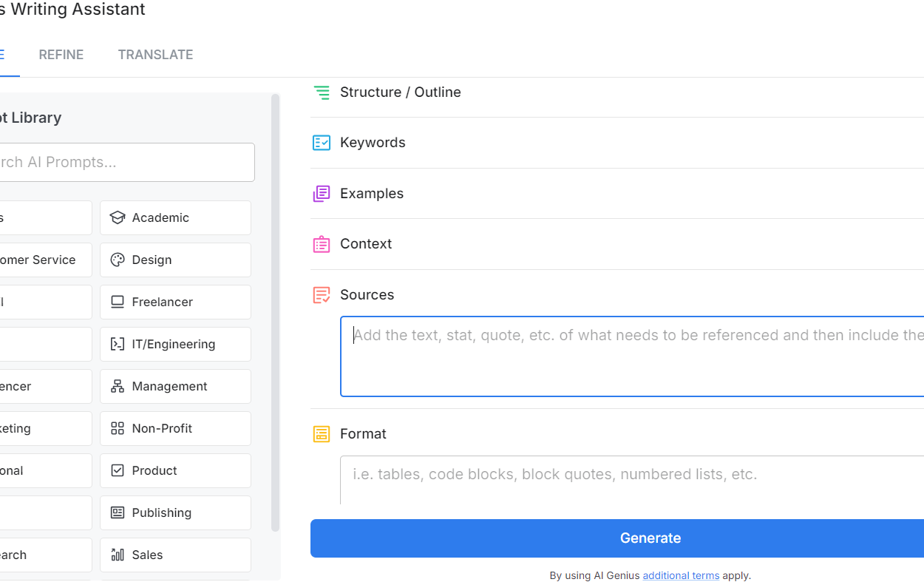Screen dimensions: 924x582
Task: Select the palette icon on the Design button
Action: point(118,260)
